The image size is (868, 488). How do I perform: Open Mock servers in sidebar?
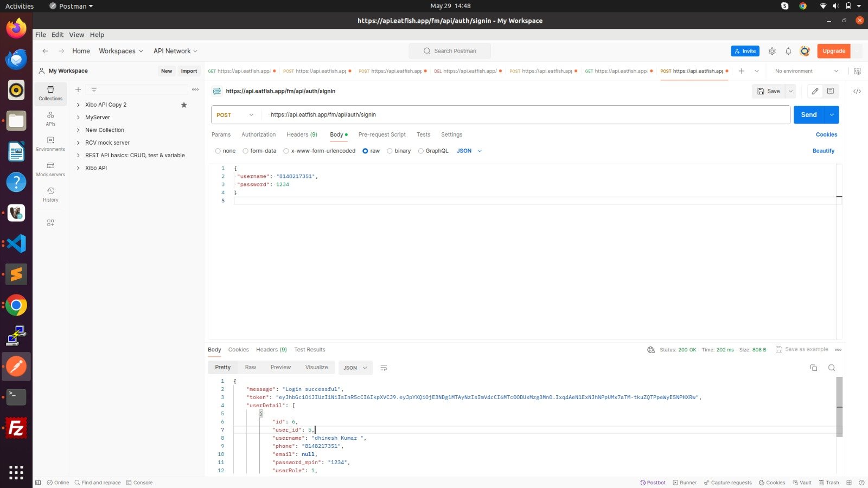(x=50, y=169)
